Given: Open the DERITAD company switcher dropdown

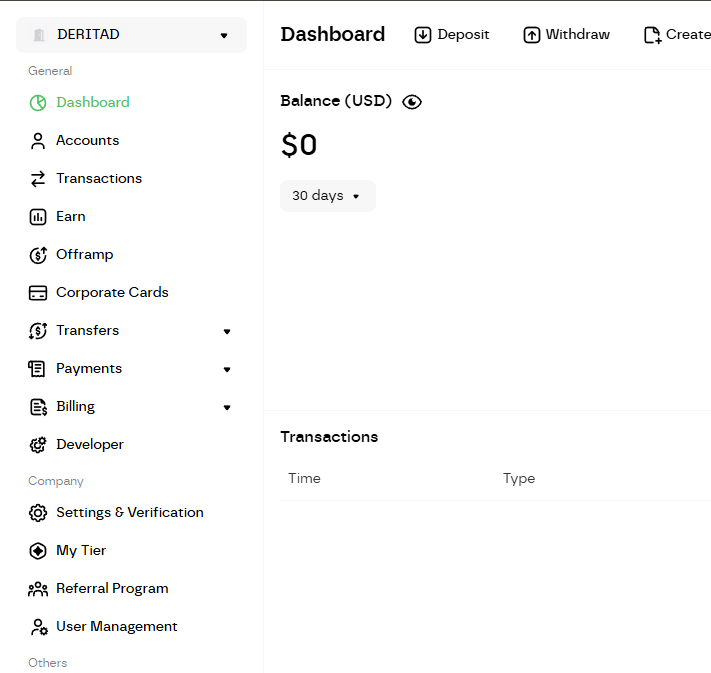Looking at the screenshot, I should tap(131, 35).
